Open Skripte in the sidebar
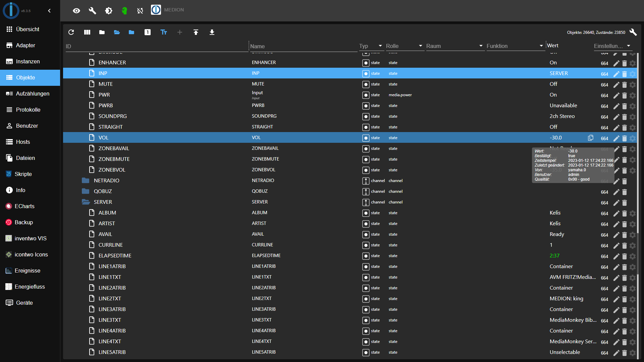The width and height of the screenshot is (644, 362). [30, 174]
